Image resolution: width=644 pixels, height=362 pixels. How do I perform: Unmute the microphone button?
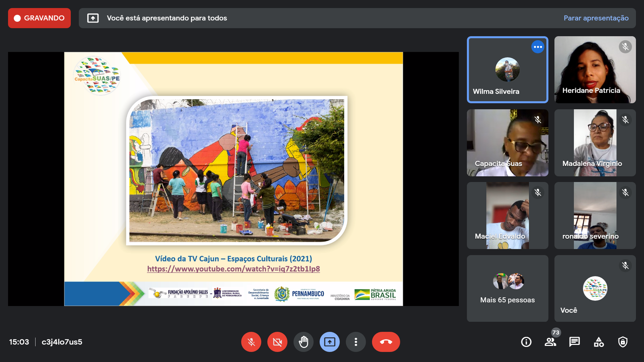coord(251,342)
